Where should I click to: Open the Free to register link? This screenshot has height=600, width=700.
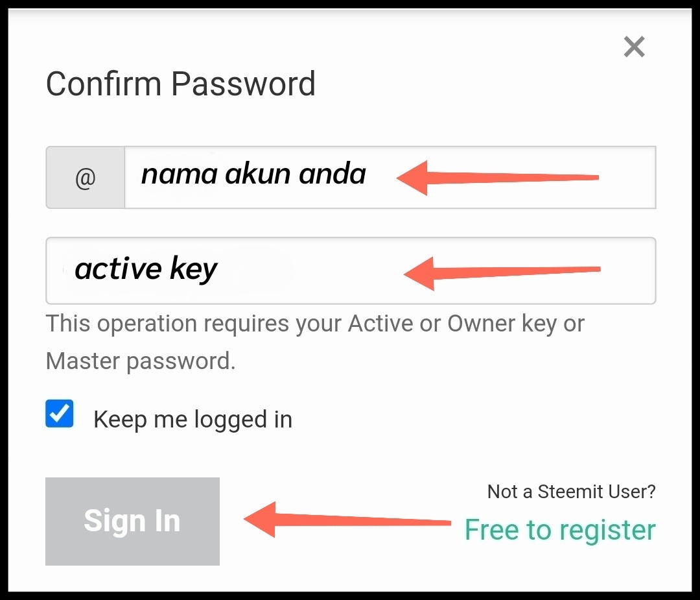point(560,530)
